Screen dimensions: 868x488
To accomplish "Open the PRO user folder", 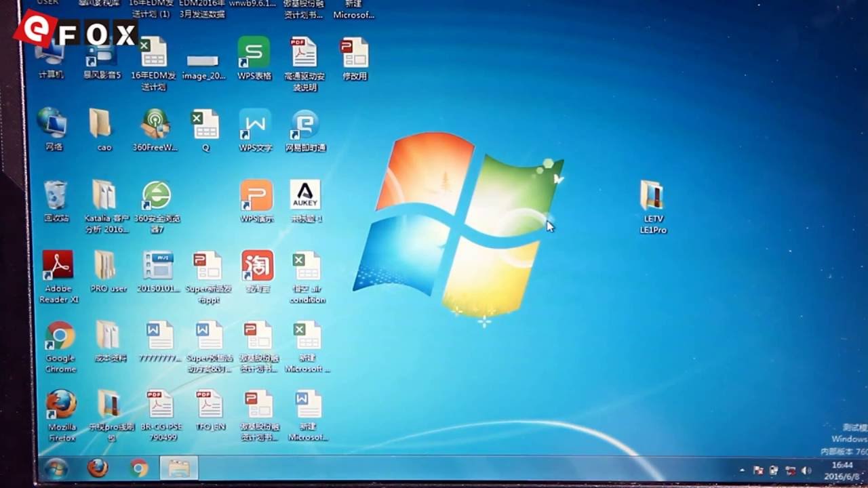I will (x=107, y=271).
